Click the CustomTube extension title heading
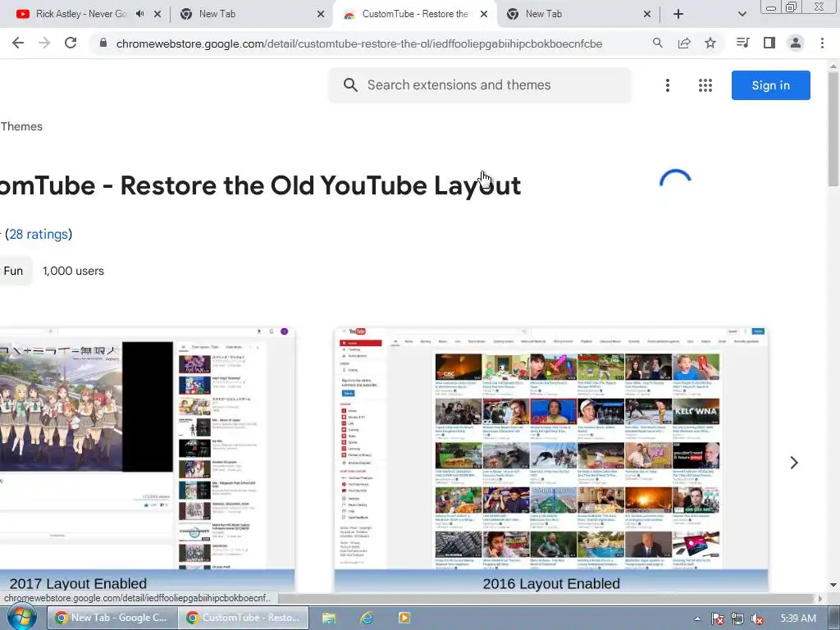840x630 pixels. (260, 185)
